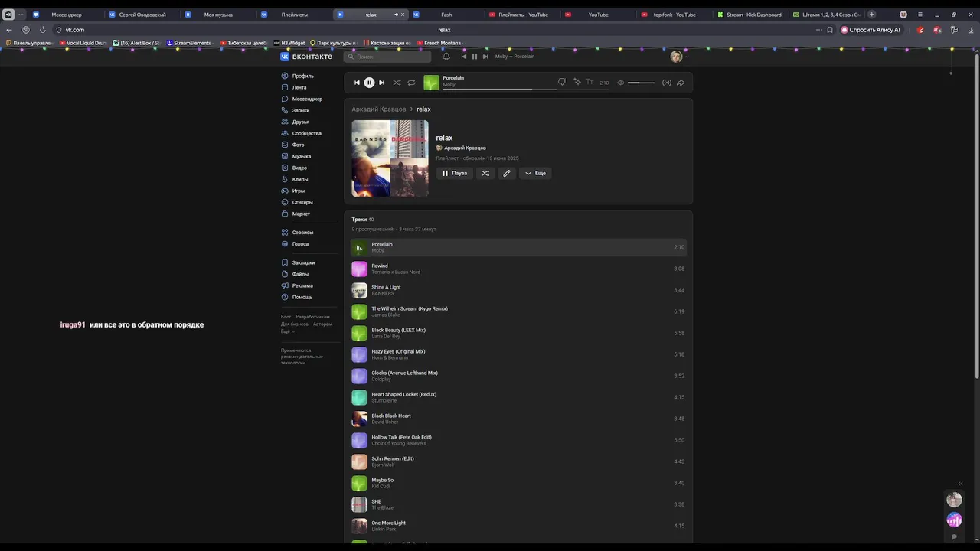This screenshot has width=980, height=551.
Task: Open the broadcast music status icon
Action: (x=667, y=83)
